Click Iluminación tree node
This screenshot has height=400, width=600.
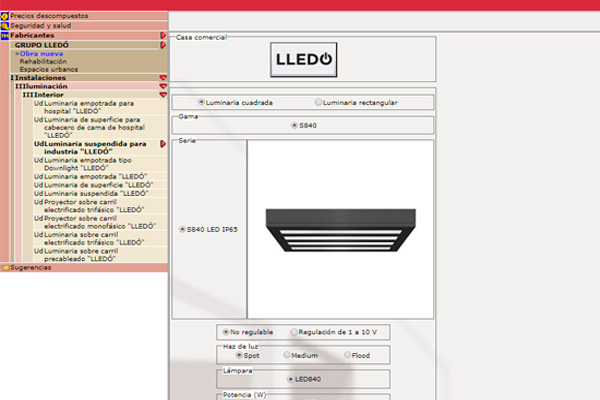(x=45, y=86)
